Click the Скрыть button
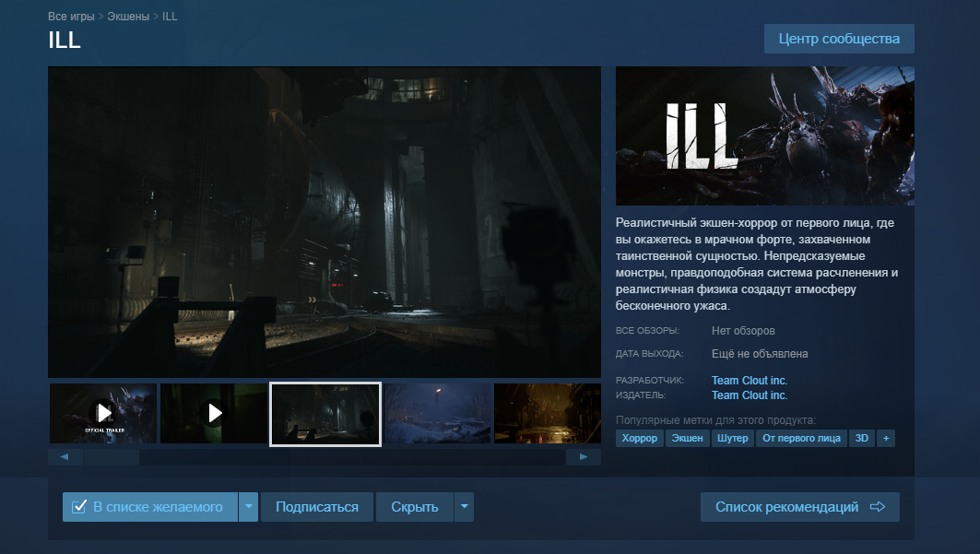Viewport: 980px width, 554px height. click(415, 507)
